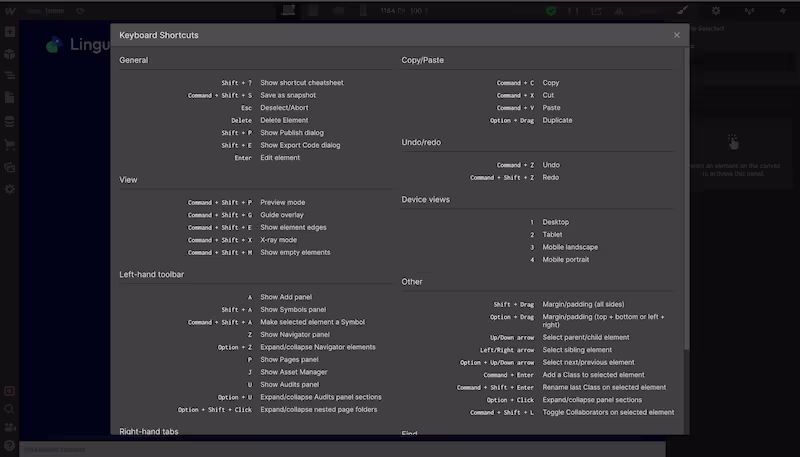Click the Lingu logo on canvas
800x457 pixels.
(x=78, y=45)
